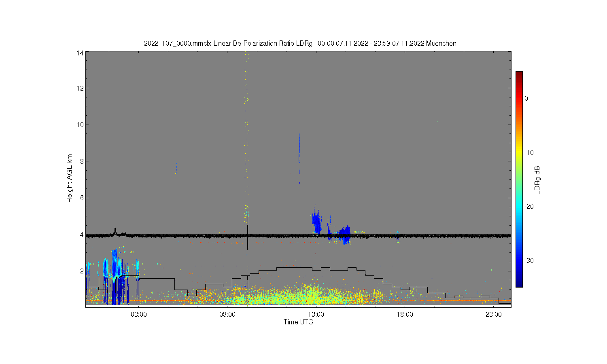Click the height tick label 12
The width and height of the screenshot is (607, 364).
pos(80,88)
